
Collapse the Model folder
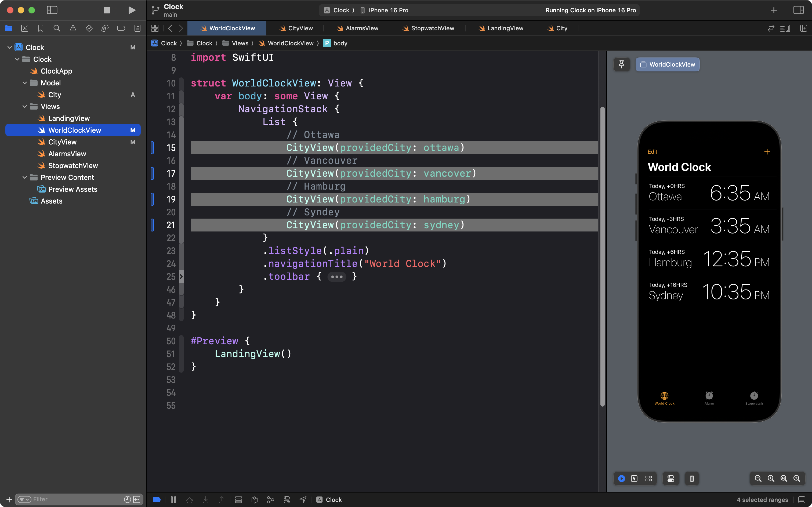pyautogui.click(x=25, y=83)
